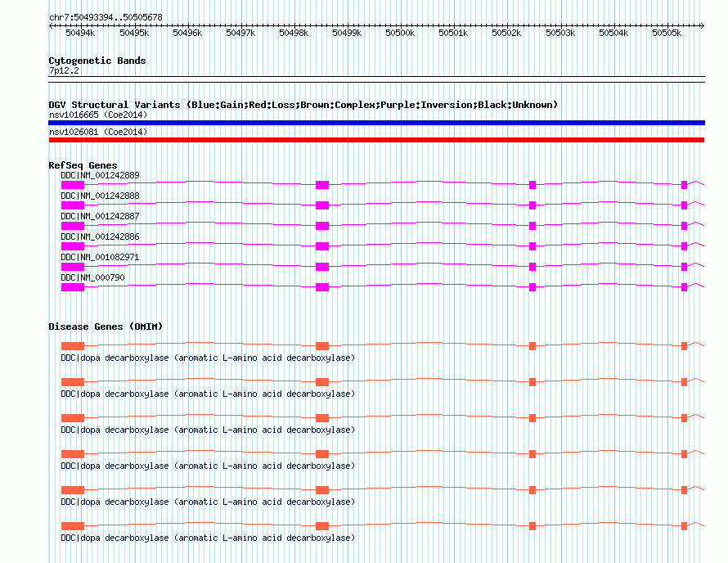The width and height of the screenshot is (728, 563).
Task: Select the 50503k ruler tick label
Action: coord(560,33)
